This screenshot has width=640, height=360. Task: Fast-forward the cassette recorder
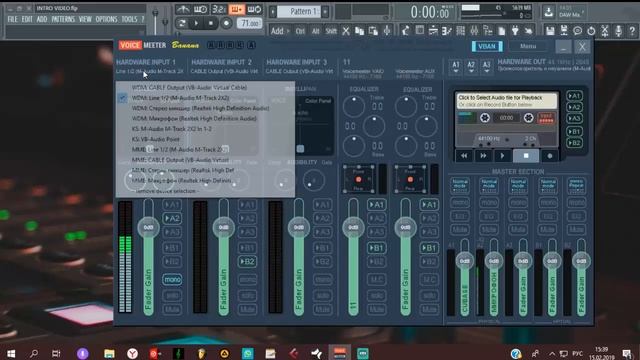click(483, 156)
